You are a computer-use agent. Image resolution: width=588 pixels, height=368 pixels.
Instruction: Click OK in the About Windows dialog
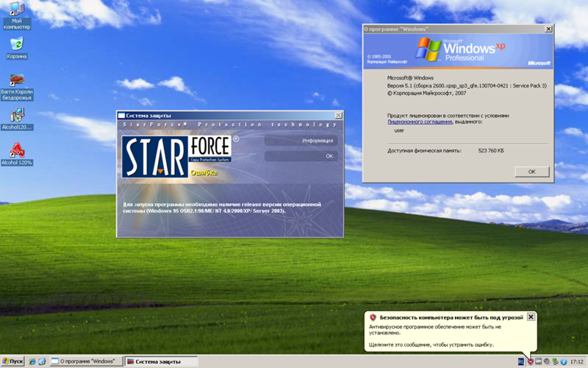[531, 171]
